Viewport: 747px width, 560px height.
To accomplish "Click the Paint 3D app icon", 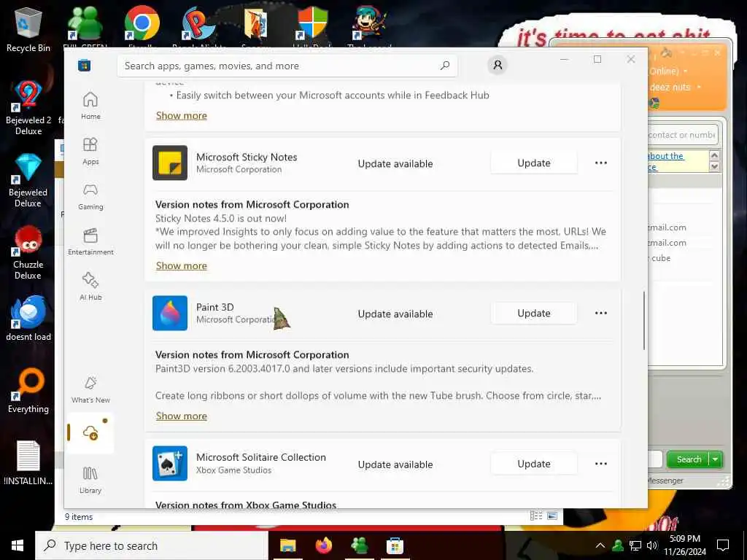I will click(169, 313).
